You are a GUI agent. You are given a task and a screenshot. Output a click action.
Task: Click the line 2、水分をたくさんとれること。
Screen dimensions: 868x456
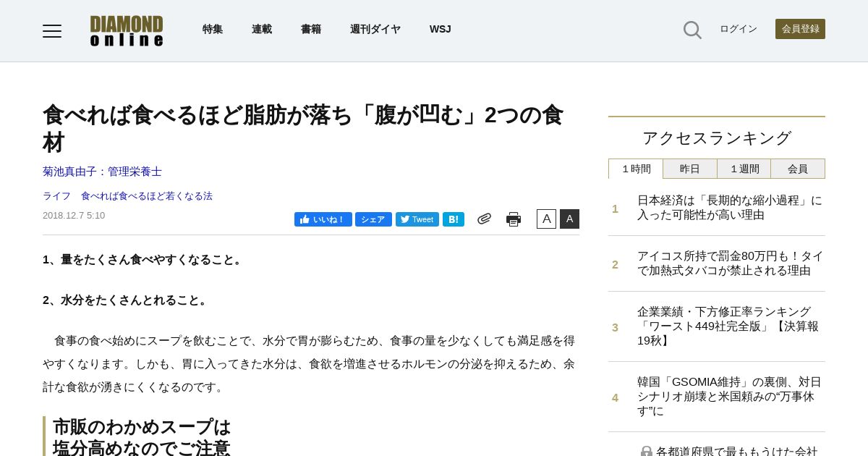pos(127,300)
